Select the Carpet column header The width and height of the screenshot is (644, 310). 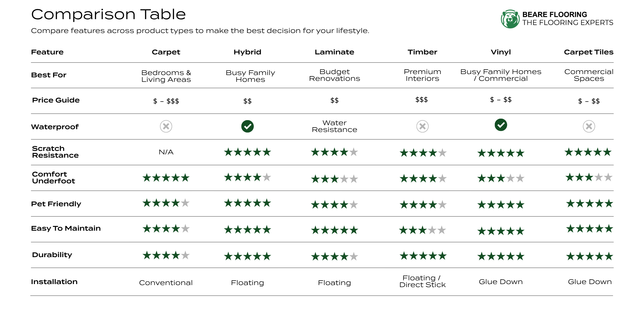pyautogui.click(x=166, y=52)
